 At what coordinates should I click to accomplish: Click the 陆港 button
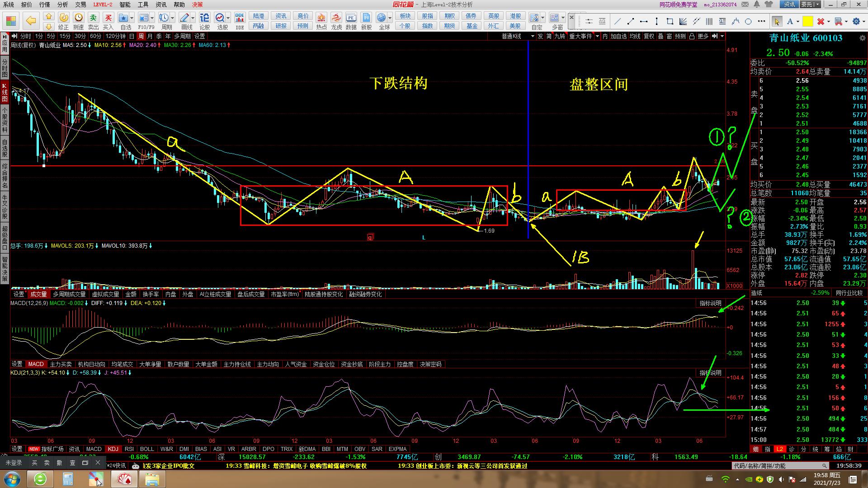[259, 16]
